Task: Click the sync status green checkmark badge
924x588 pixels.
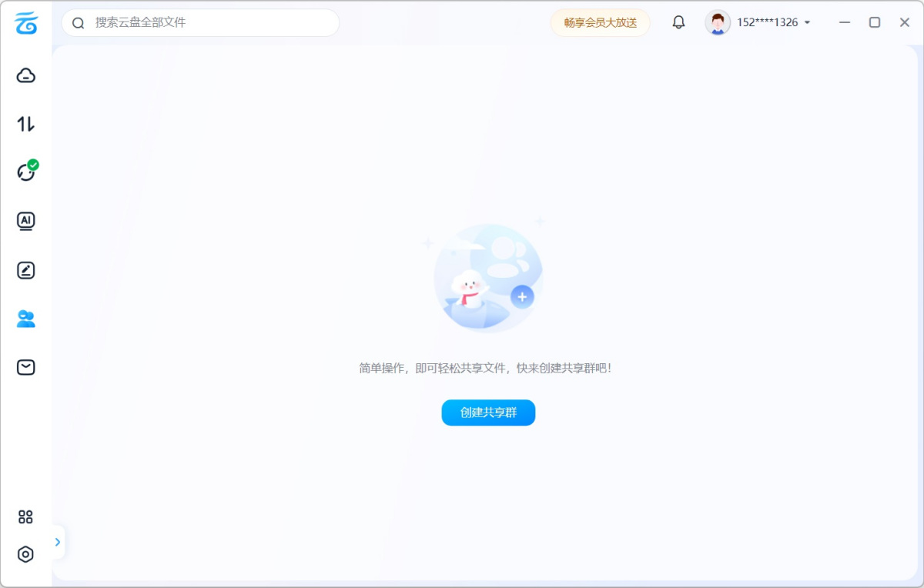Action: tap(33, 163)
